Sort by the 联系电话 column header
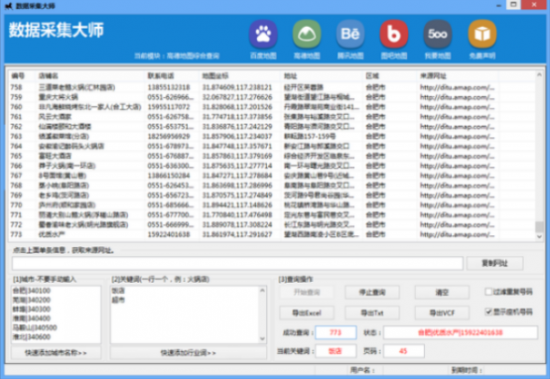 pos(173,76)
